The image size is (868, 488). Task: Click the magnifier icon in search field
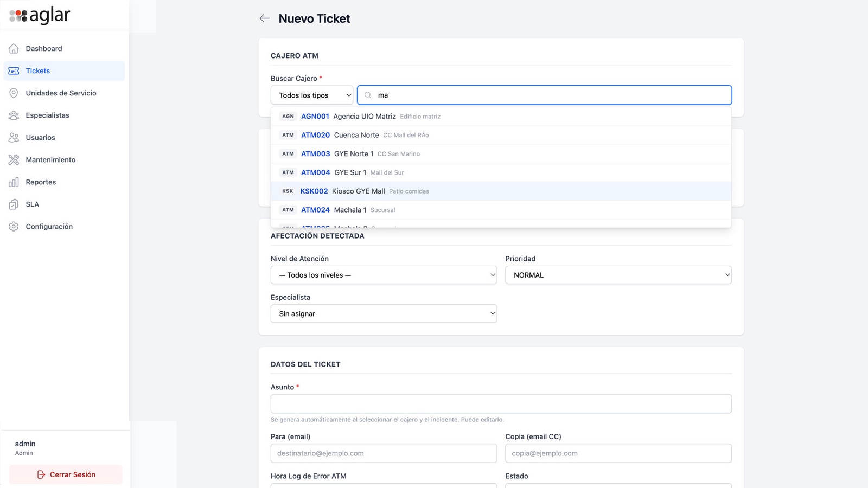368,95
